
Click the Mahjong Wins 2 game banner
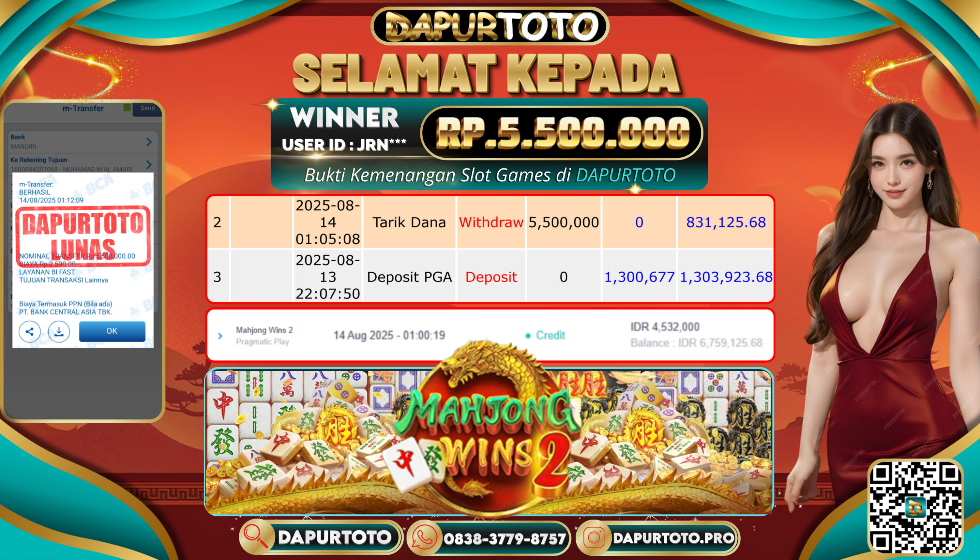488,442
